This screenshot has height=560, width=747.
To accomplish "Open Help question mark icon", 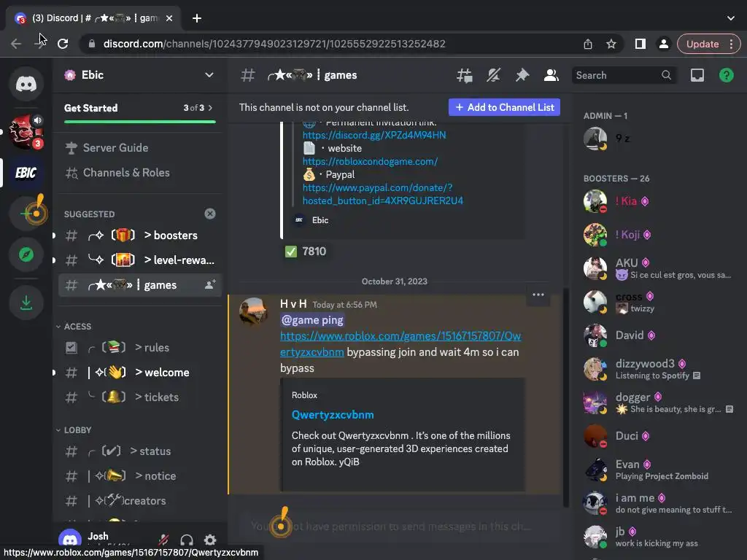I will coord(726,75).
